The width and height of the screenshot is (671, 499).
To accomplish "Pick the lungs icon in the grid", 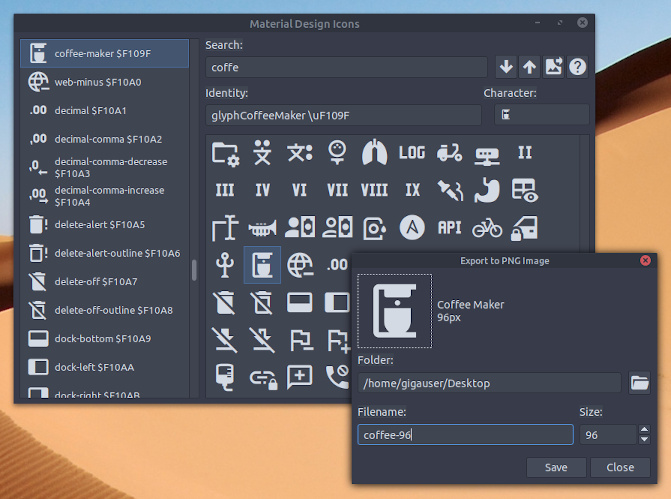I will point(374,152).
